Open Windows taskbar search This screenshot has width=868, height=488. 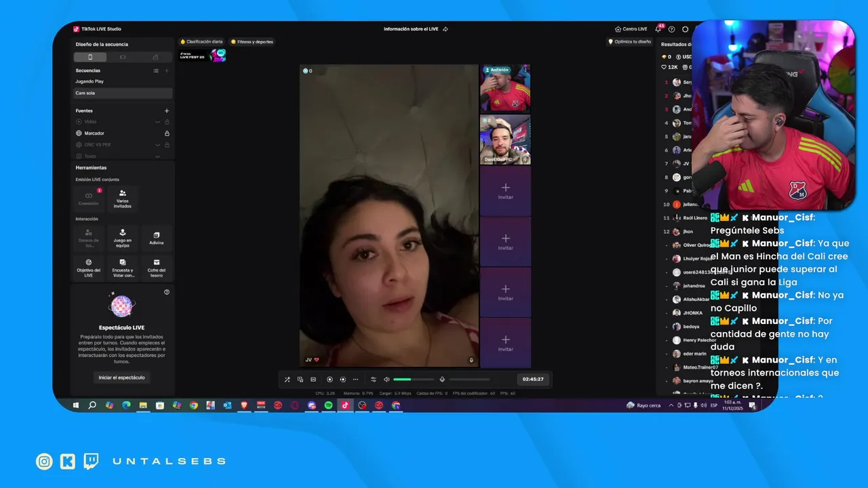(x=92, y=405)
